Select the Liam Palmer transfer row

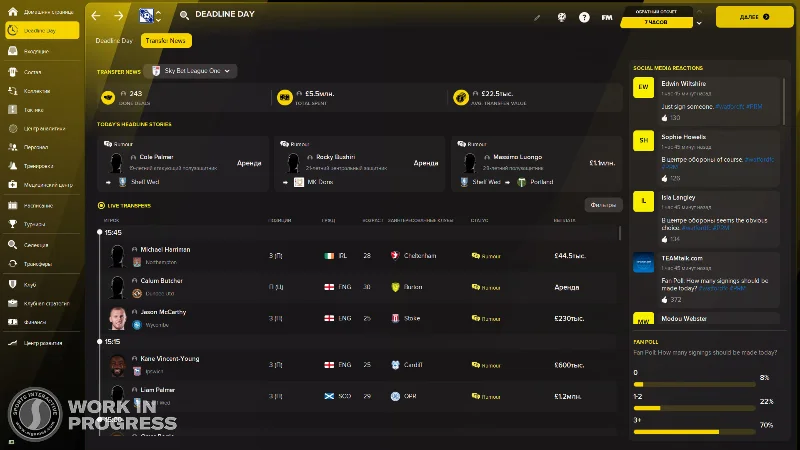click(360, 396)
